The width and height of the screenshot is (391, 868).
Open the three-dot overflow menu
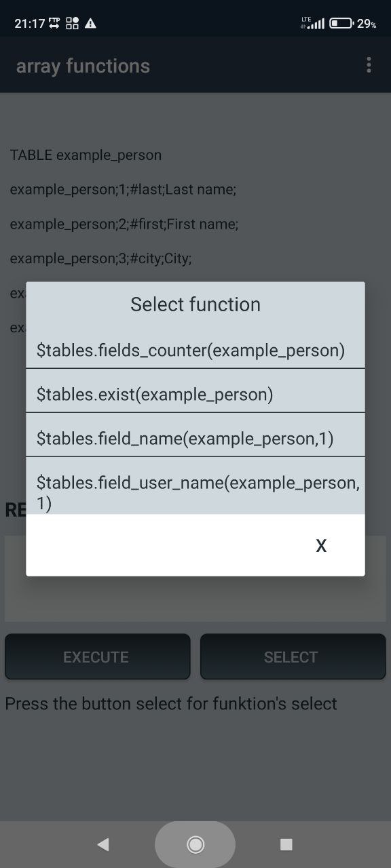pyautogui.click(x=369, y=65)
